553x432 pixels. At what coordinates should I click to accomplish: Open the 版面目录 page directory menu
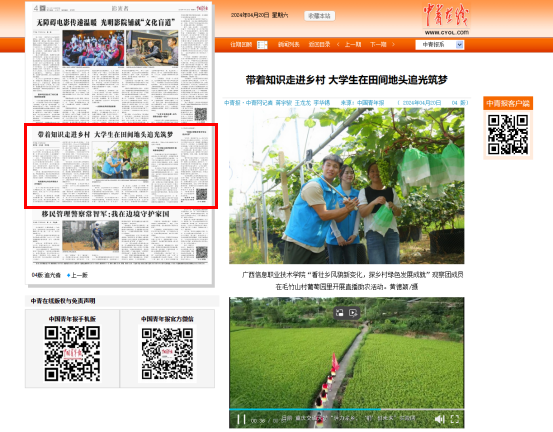(319, 44)
